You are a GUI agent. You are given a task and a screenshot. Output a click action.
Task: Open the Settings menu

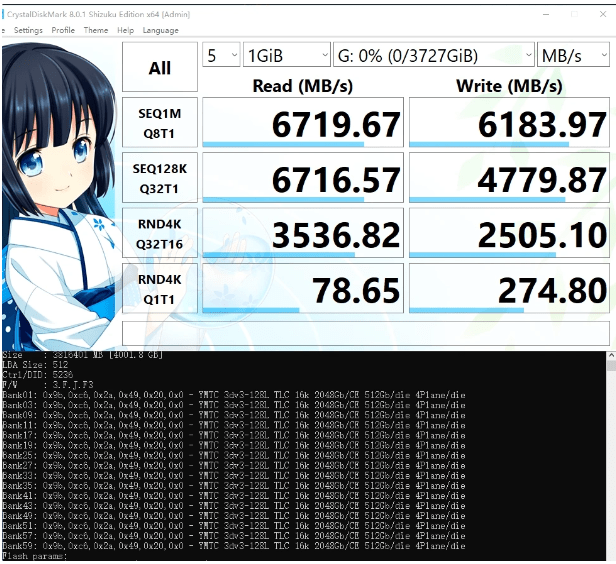tap(27, 30)
